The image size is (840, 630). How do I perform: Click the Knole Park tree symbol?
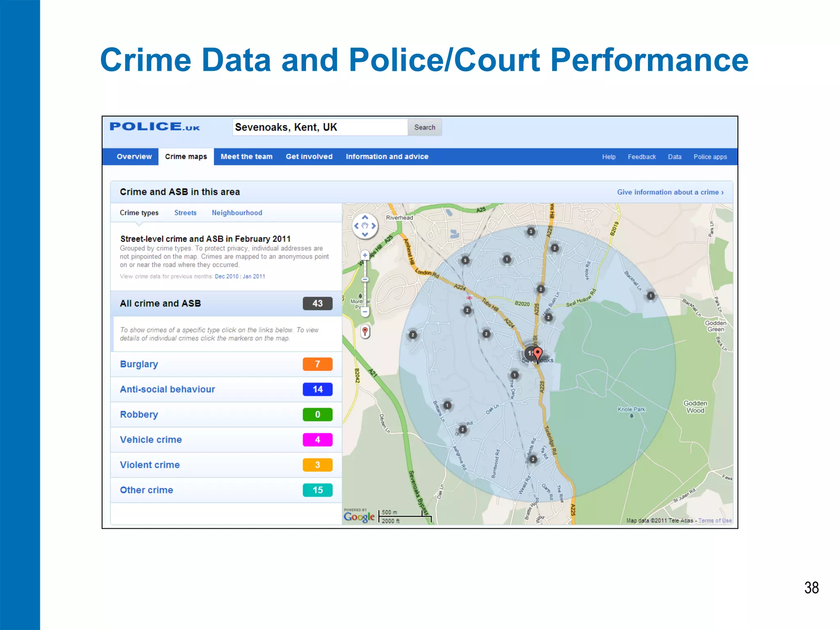pyautogui.click(x=632, y=416)
